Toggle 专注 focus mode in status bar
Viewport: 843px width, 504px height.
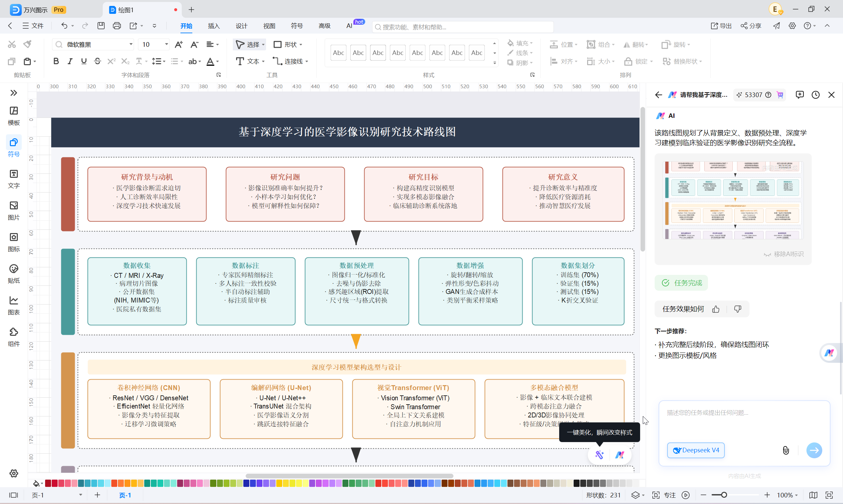[664, 495]
